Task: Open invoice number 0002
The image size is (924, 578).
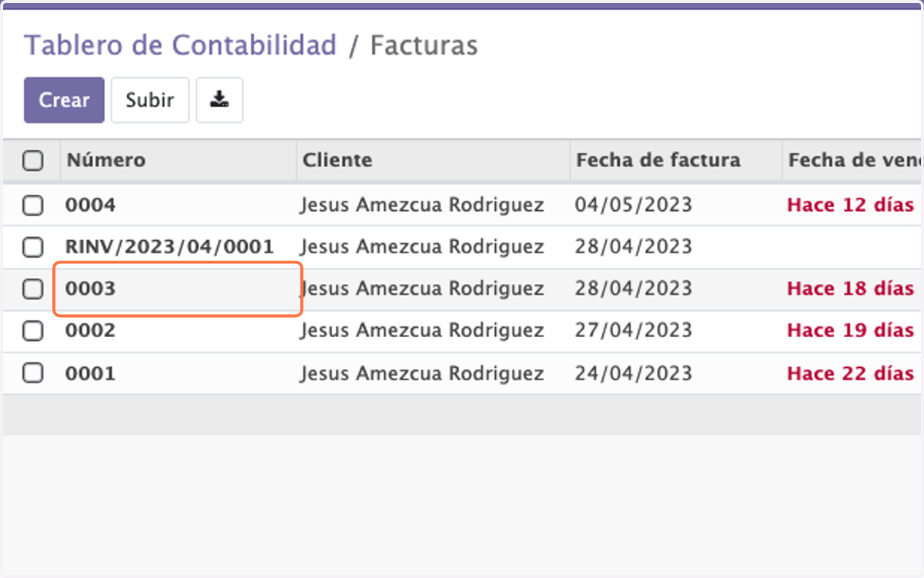Action: (x=90, y=331)
